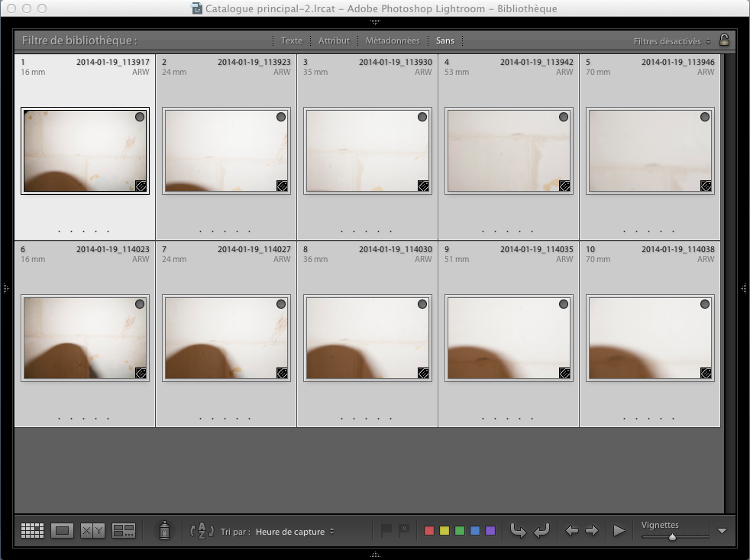
Task: Apply blue color label
Action: [x=475, y=530]
